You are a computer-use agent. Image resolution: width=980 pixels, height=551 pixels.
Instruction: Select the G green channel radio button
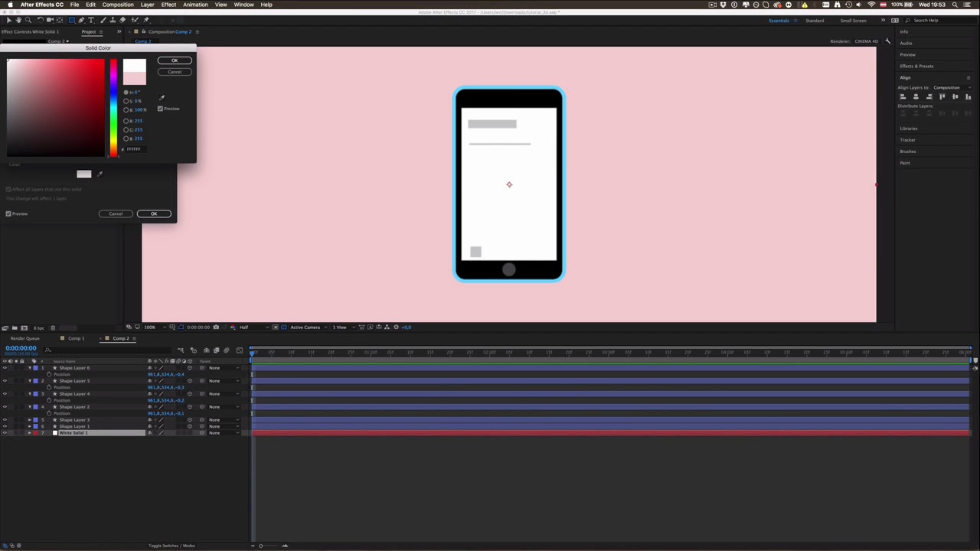coord(126,130)
